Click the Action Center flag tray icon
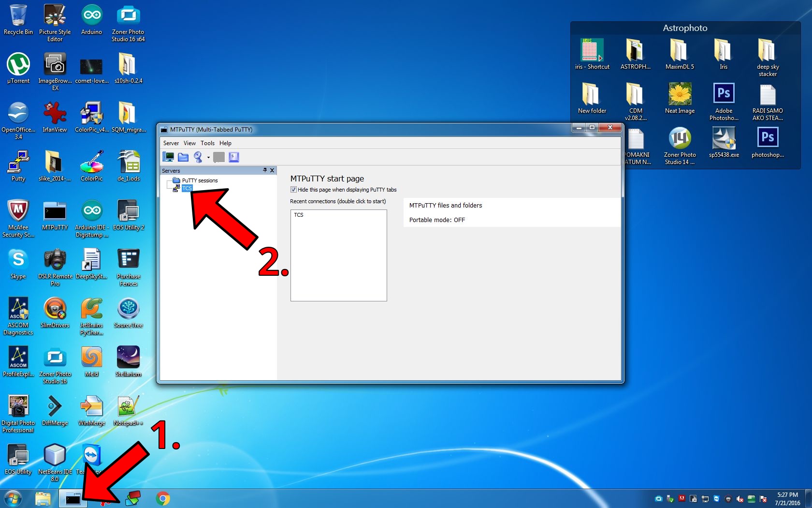This screenshot has width=812, height=508. [763, 499]
